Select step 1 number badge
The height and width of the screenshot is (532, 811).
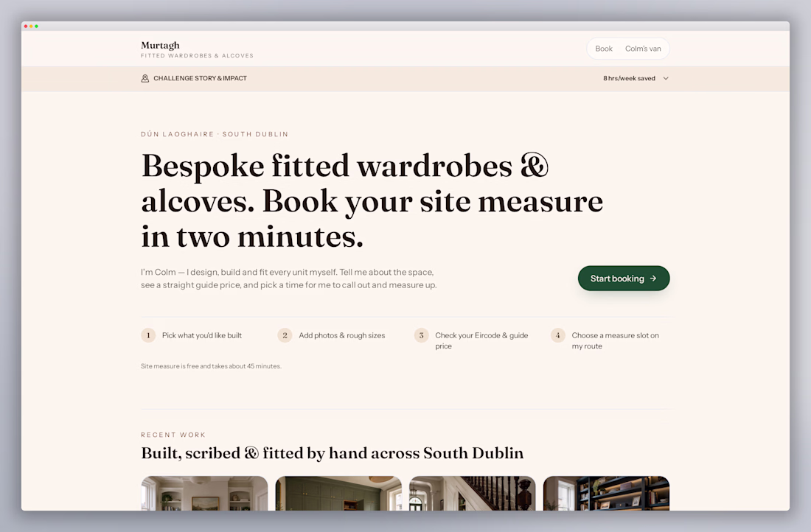(148, 335)
